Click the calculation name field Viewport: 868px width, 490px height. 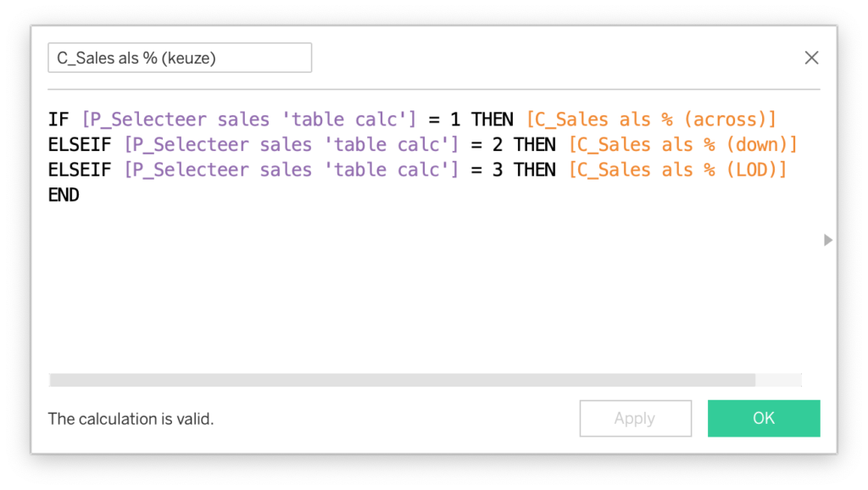point(180,58)
